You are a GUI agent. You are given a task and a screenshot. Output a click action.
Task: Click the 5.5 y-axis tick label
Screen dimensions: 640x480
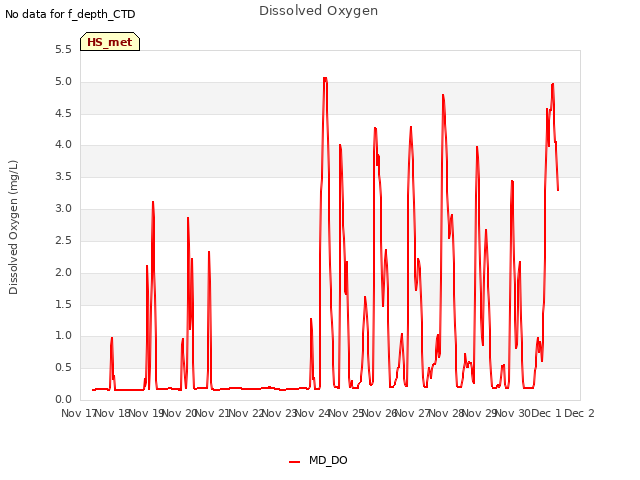[63, 50]
